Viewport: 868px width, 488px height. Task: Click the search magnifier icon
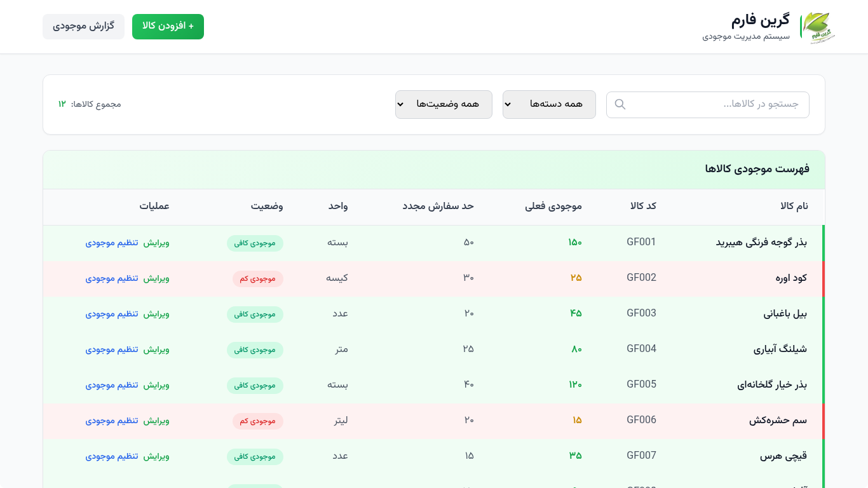tap(620, 104)
